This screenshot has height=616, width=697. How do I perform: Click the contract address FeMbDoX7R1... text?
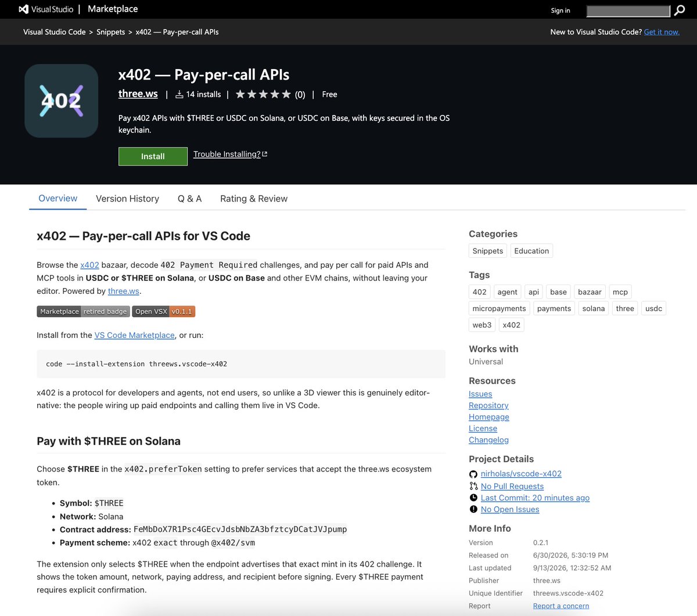[x=240, y=529]
